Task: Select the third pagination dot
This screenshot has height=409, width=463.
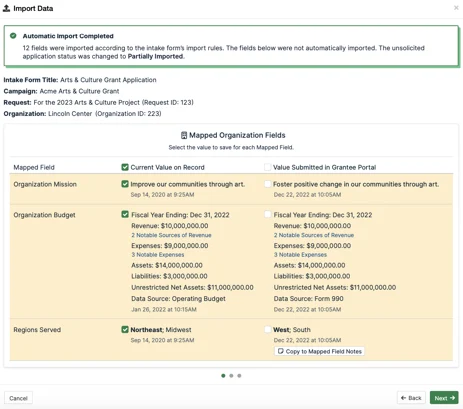Action: pos(239,376)
